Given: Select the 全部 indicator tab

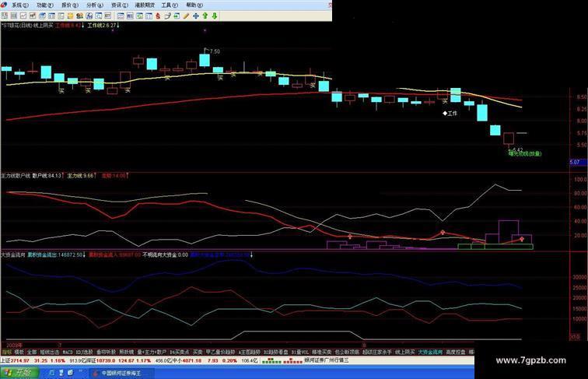Looking at the screenshot, I should tap(32, 352).
